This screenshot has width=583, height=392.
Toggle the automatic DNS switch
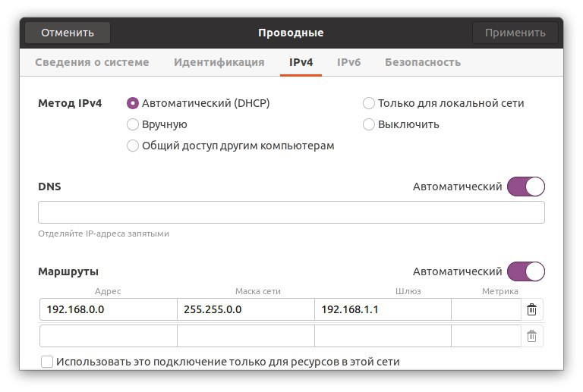click(526, 187)
